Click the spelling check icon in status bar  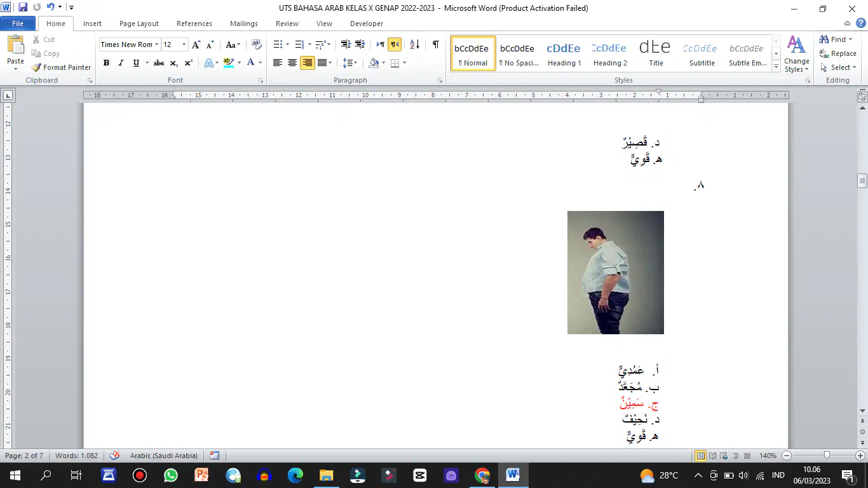[115, 456]
